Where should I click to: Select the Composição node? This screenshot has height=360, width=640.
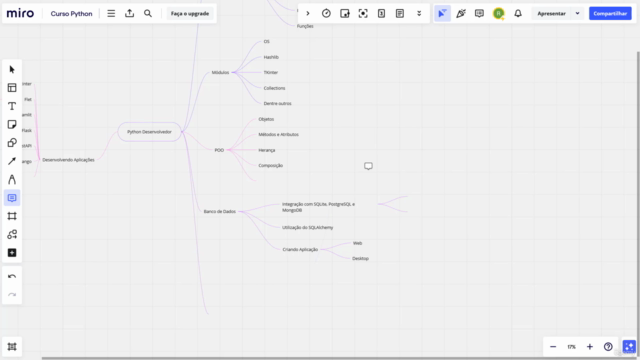coord(270,165)
